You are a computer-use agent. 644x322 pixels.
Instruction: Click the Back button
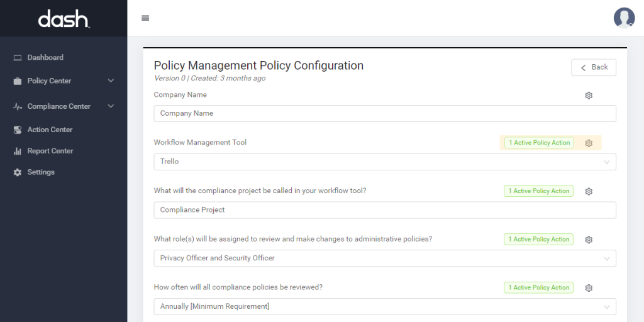coord(594,67)
